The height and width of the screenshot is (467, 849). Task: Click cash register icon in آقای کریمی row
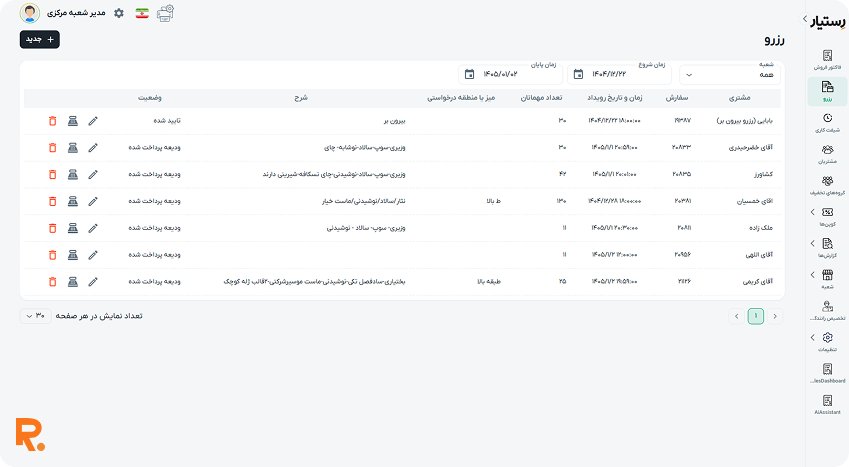pyautogui.click(x=73, y=282)
